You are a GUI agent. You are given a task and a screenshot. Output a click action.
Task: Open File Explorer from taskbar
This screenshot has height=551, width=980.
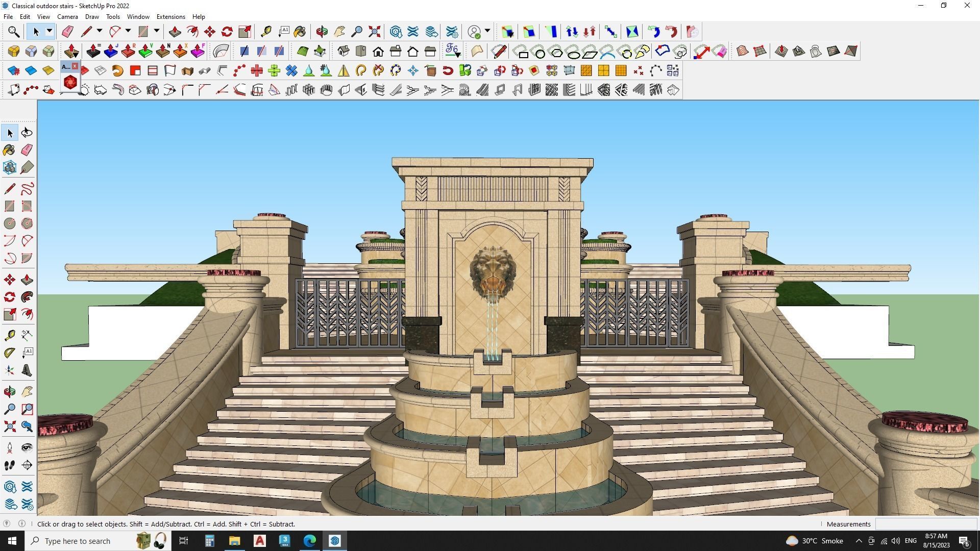(234, 541)
